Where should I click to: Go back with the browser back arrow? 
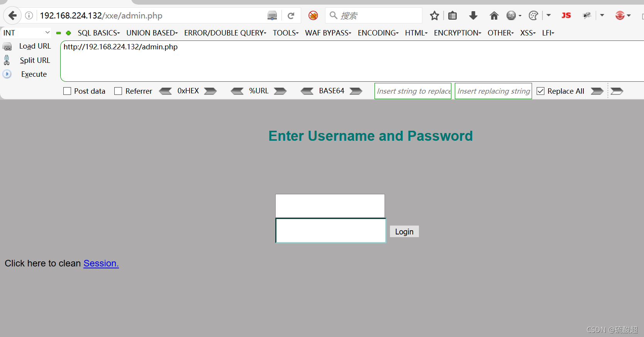pyautogui.click(x=12, y=15)
